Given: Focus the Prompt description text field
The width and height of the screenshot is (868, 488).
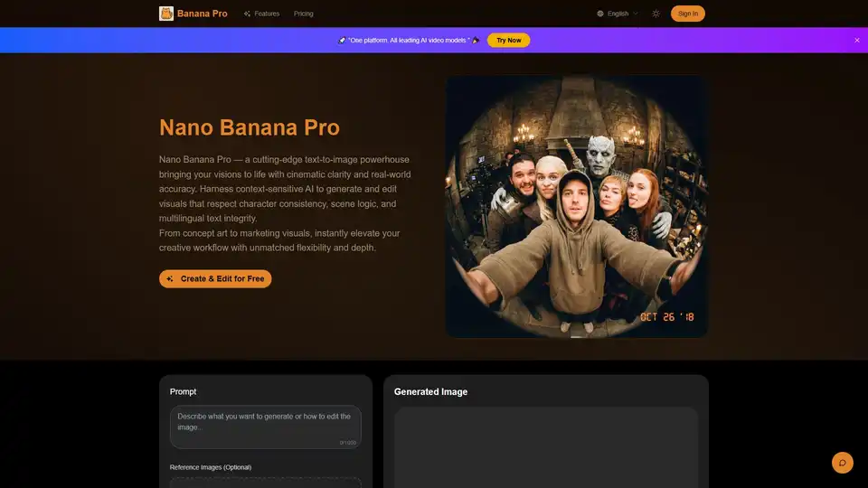Looking at the screenshot, I should (x=266, y=427).
